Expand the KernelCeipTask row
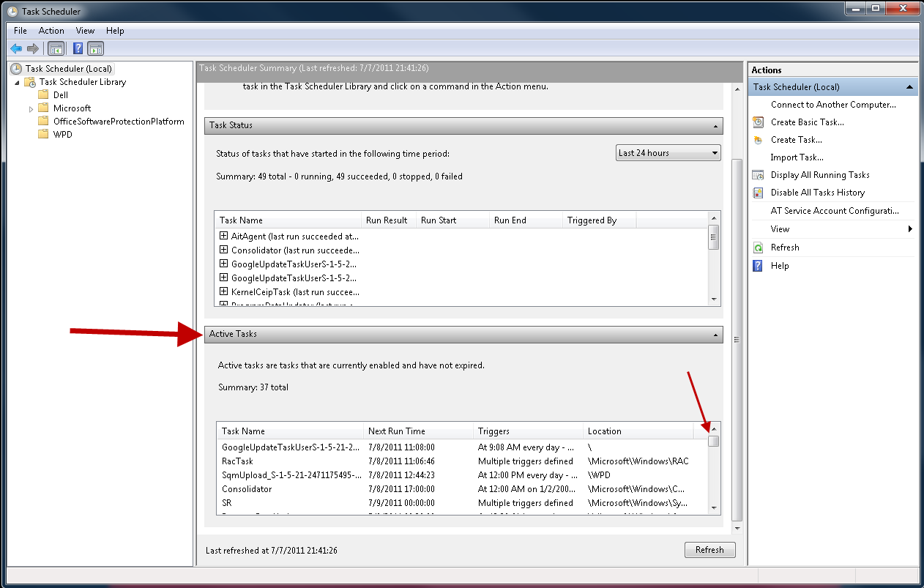 (224, 291)
